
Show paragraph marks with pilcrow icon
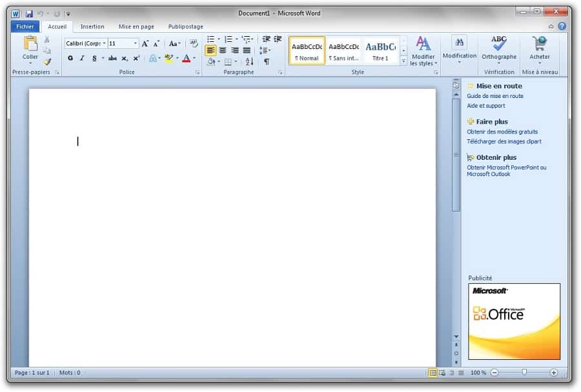point(266,62)
